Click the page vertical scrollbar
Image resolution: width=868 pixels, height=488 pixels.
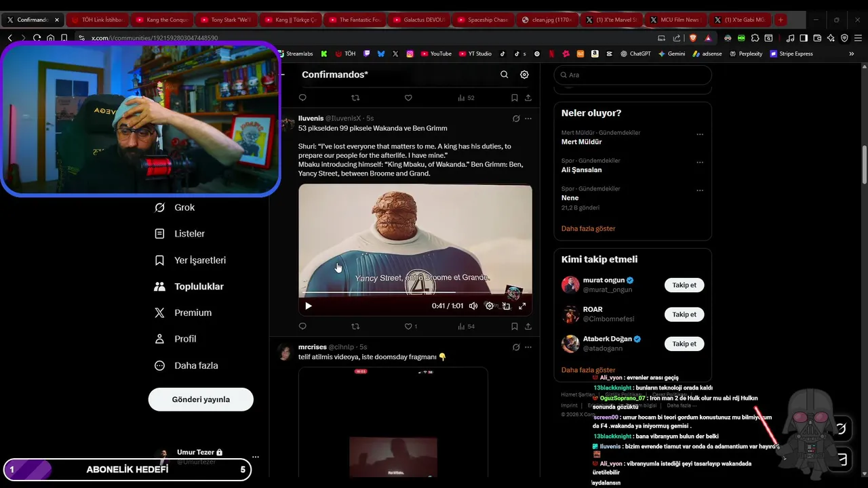click(865, 164)
